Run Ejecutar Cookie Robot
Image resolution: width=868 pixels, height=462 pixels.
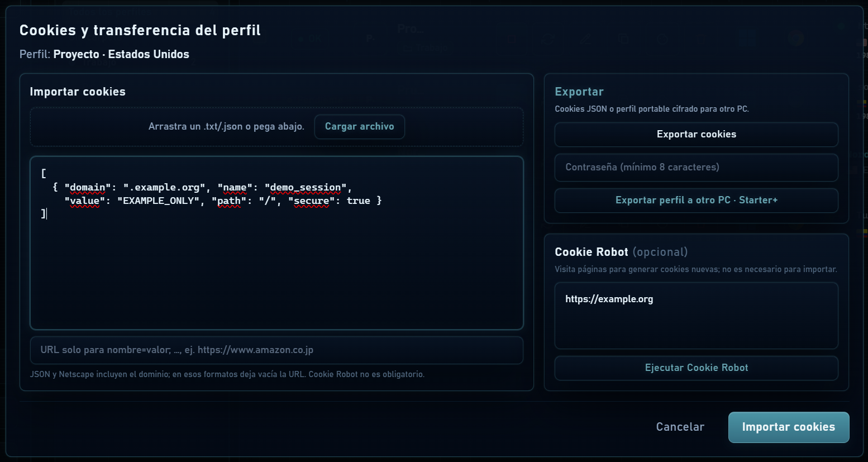point(696,368)
